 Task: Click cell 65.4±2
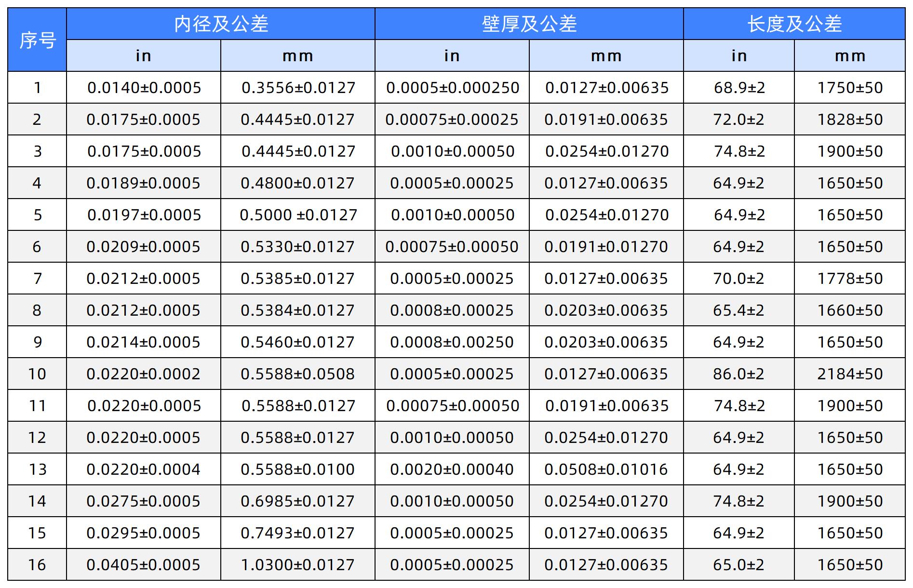tap(739, 310)
